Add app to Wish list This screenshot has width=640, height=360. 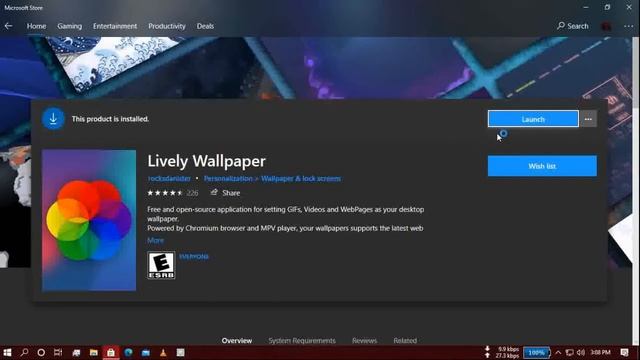point(542,166)
